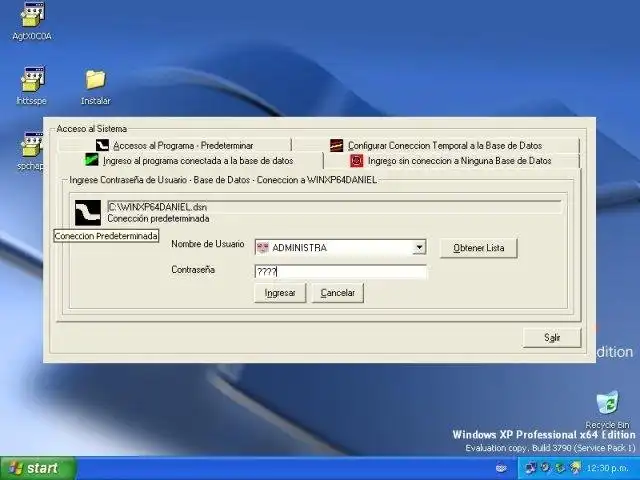Click the Cancelar button

click(x=338, y=293)
